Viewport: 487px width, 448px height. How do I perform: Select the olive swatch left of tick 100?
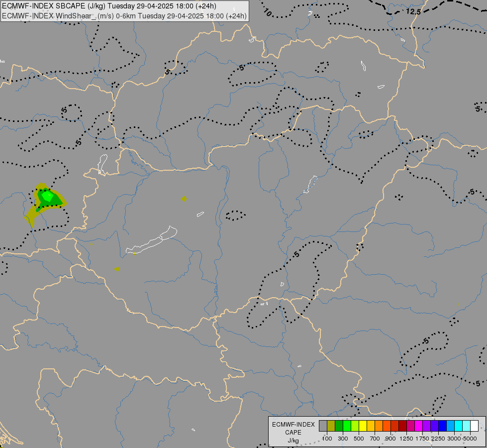click(331, 426)
